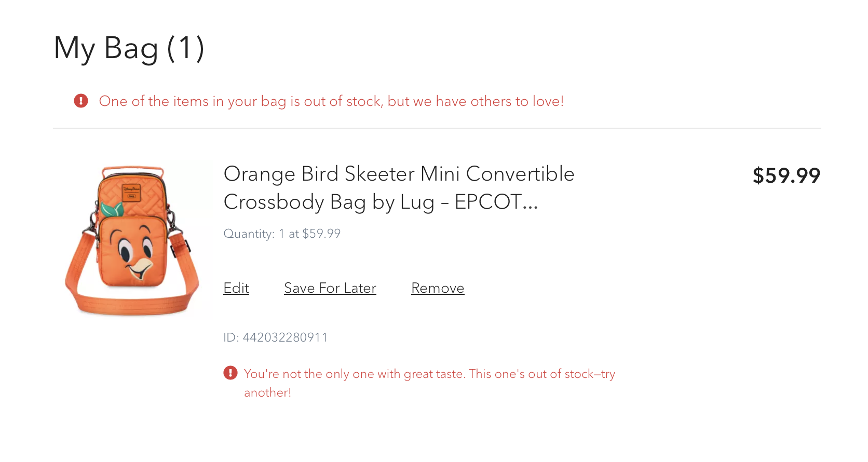Click the 'Quantity: 1 at $59.99' line
The image size is (868, 462).
coord(281,234)
